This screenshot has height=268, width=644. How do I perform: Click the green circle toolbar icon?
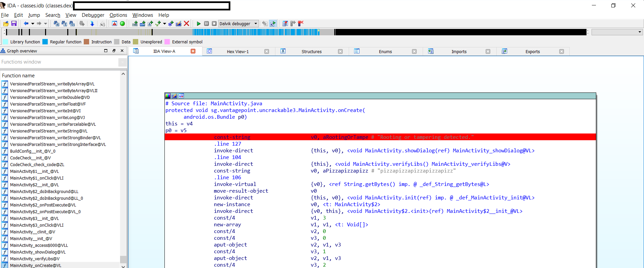coord(122,24)
